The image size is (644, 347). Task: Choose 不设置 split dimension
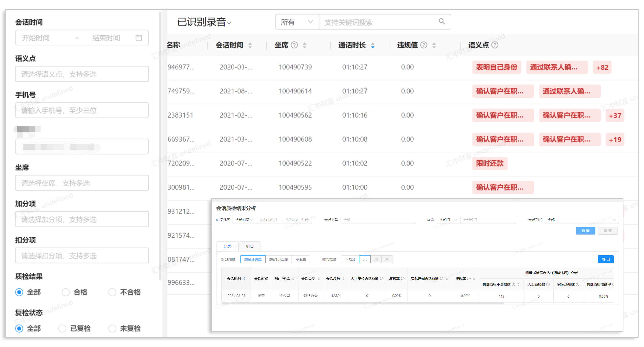pos(301,259)
